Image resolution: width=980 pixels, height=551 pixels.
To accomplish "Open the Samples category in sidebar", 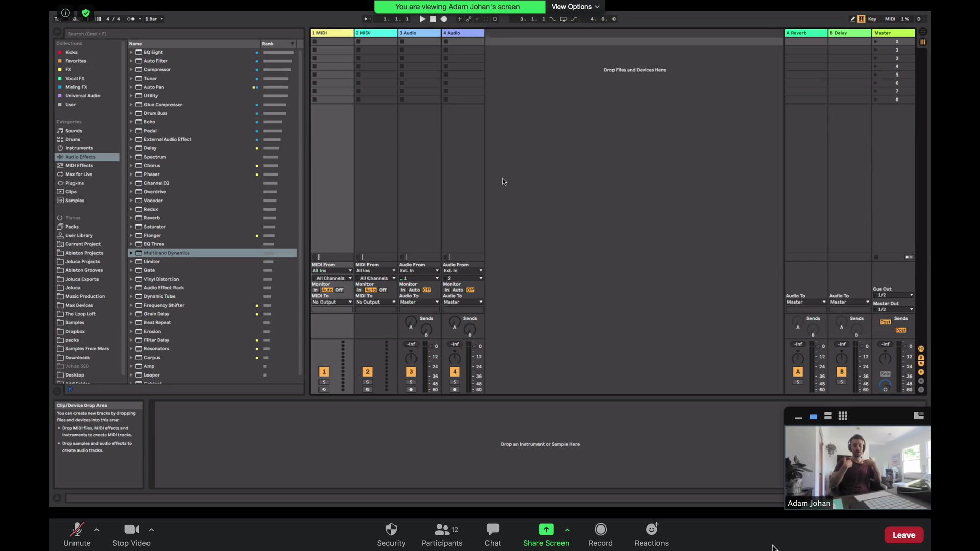I will tap(74, 200).
